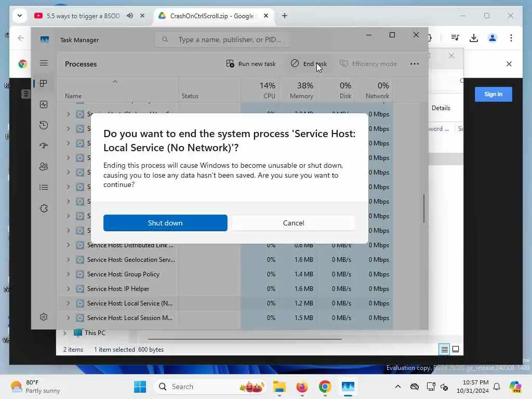Sort processes by Memory column
The height and width of the screenshot is (399, 532).
point(299,90)
